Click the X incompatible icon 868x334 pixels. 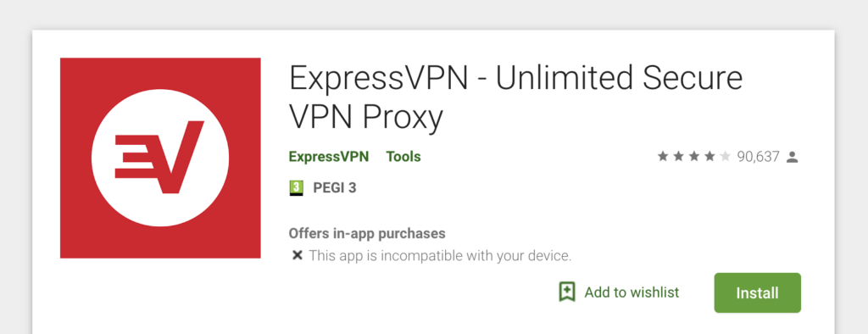298,256
